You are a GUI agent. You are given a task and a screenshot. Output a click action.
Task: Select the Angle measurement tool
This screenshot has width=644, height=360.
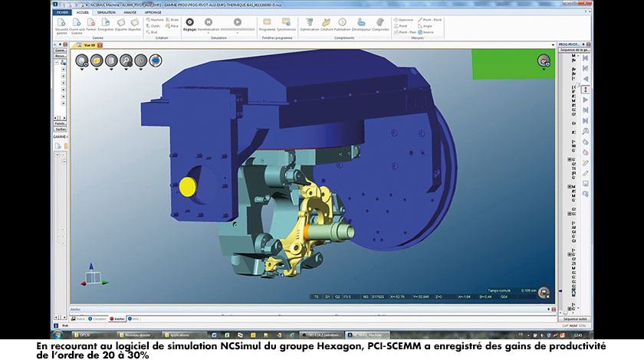click(x=424, y=25)
